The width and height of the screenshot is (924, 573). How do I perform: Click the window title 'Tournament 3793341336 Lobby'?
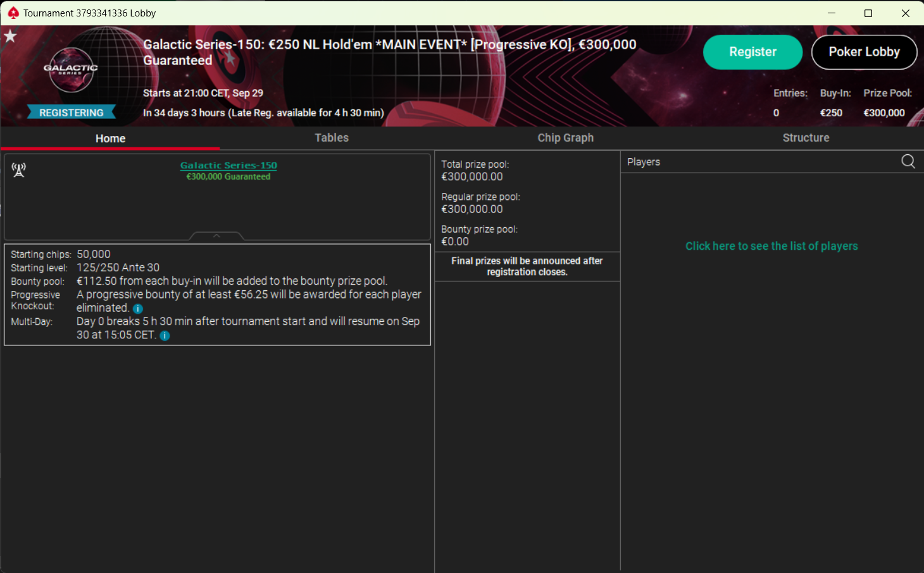click(x=89, y=13)
